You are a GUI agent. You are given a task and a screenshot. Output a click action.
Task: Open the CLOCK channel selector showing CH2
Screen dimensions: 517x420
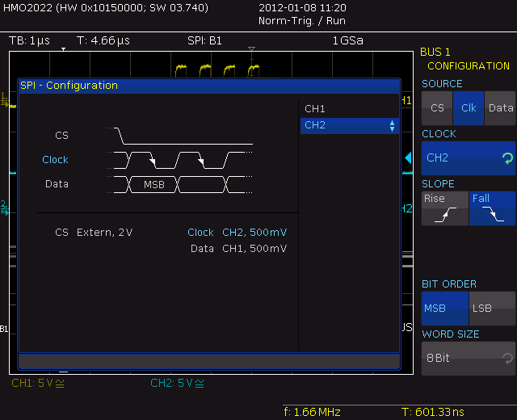click(x=468, y=158)
